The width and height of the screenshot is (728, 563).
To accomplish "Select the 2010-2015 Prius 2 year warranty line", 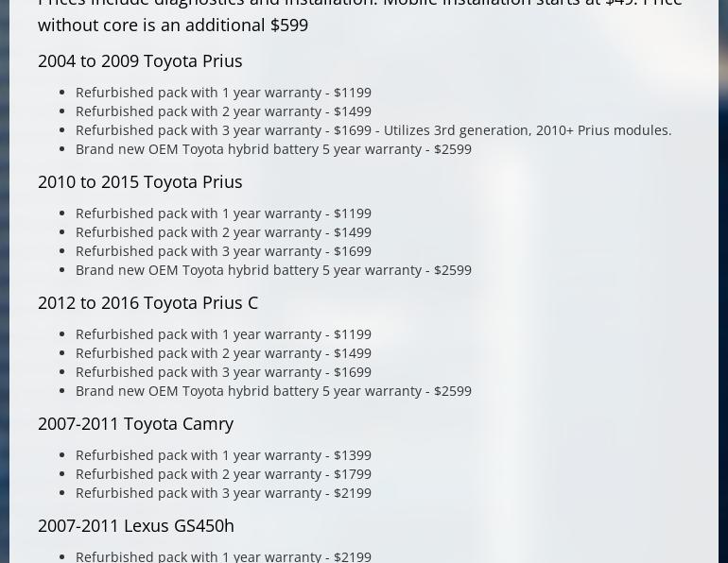I will (223, 232).
